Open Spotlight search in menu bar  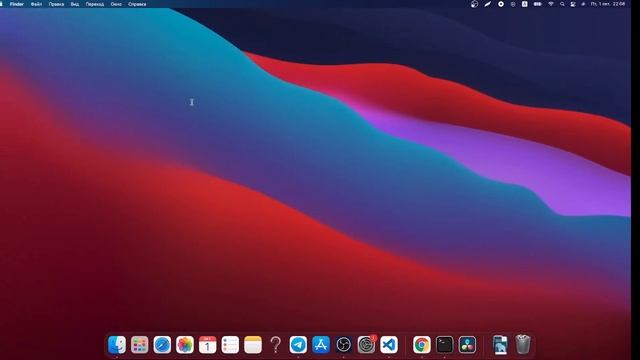(562, 4)
